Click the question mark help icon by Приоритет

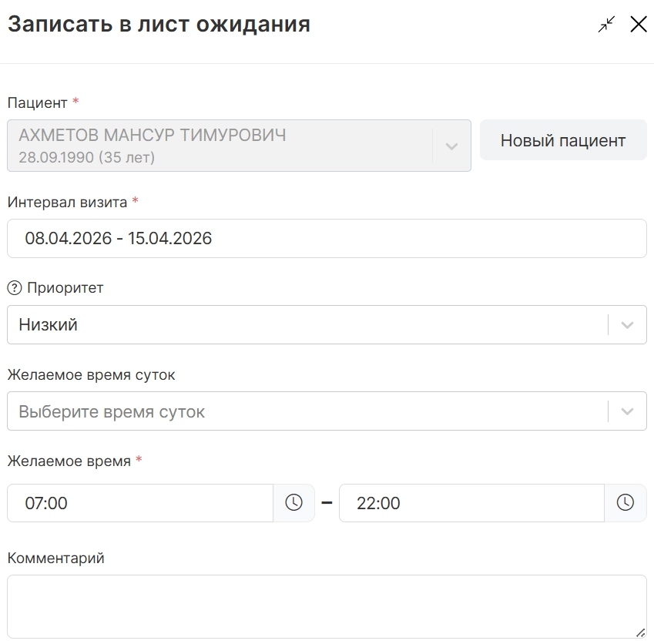coord(14,288)
